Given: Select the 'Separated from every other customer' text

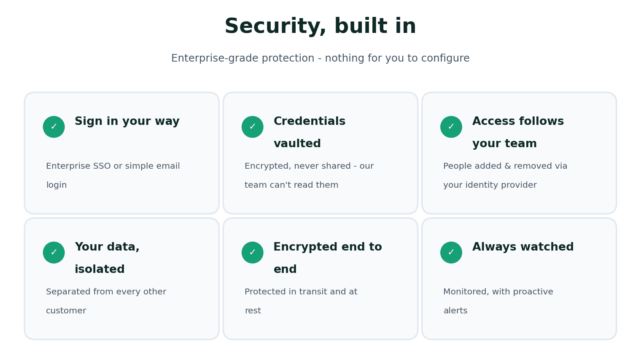Looking at the screenshot, I should [x=106, y=301].
